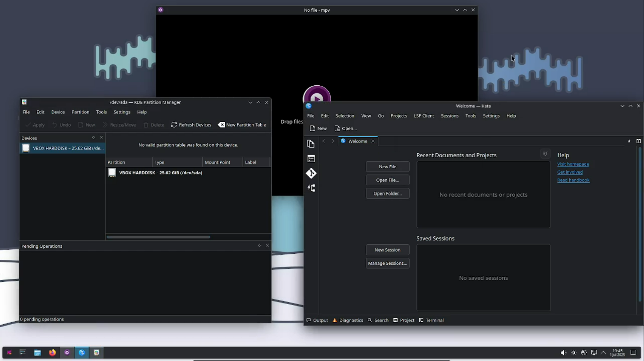Float the Pending Operations panel
The width and height of the screenshot is (644, 361).
[260, 245]
